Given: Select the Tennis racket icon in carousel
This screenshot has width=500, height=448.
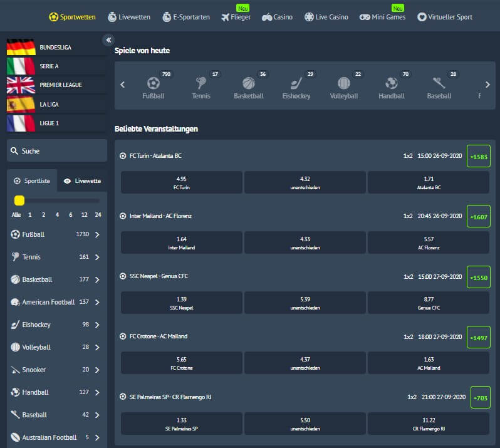Looking at the screenshot, I should 201,83.
